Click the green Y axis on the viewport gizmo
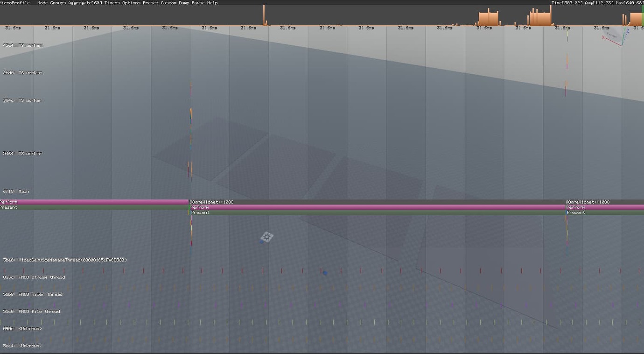644x354 pixels. [x=624, y=28]
